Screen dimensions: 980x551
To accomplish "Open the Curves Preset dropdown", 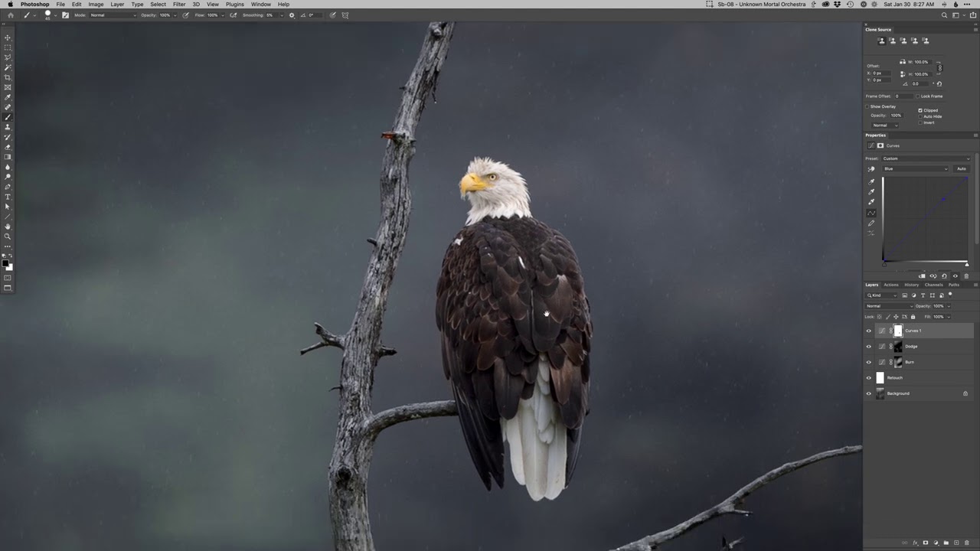I will point(926,158).
